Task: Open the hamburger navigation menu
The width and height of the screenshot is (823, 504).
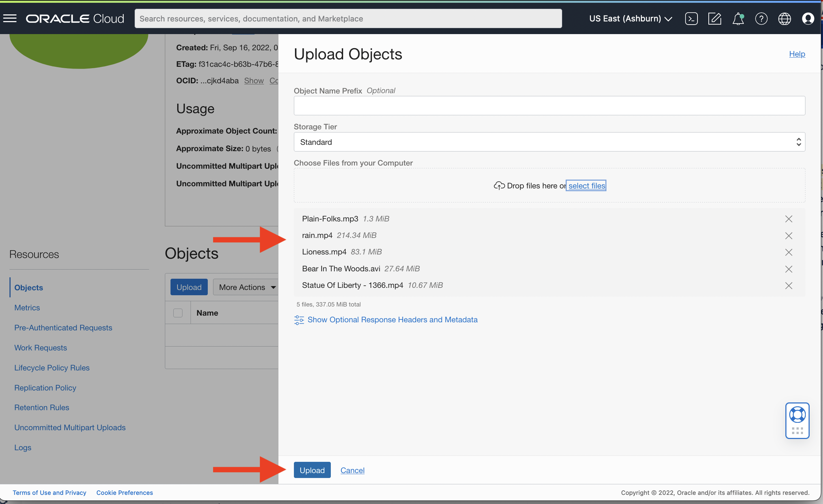Action: [10, 19]
